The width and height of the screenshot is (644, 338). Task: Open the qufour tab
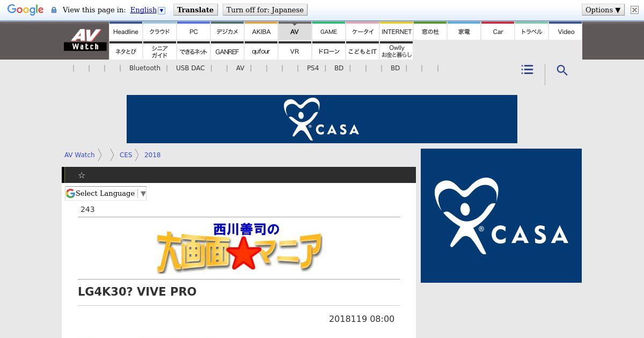pyautogui.click(x=261, y=51)
